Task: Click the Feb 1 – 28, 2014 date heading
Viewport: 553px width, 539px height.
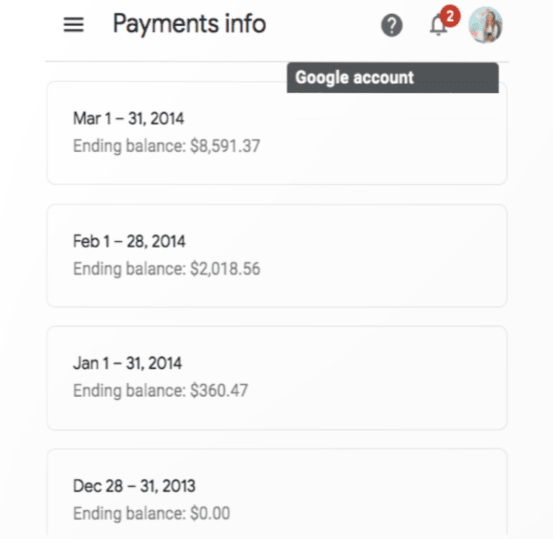Action: (129, 241)
